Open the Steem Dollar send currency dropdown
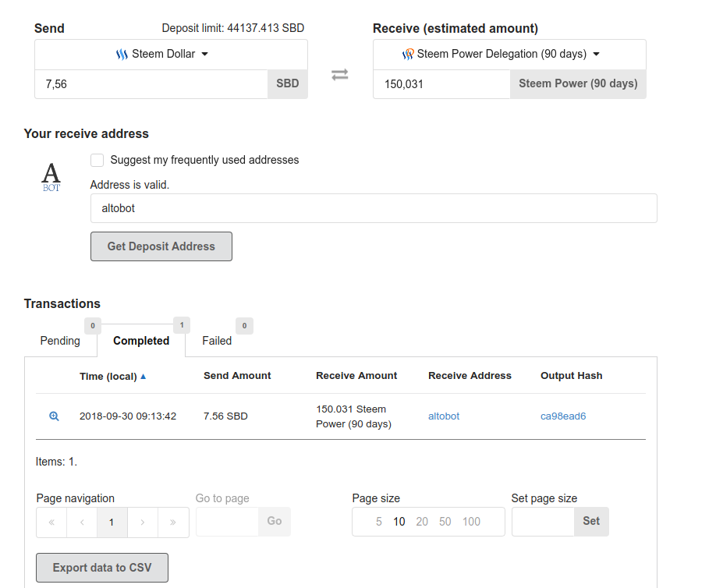This screenshot has width=716, height=588. click(171, 55)
